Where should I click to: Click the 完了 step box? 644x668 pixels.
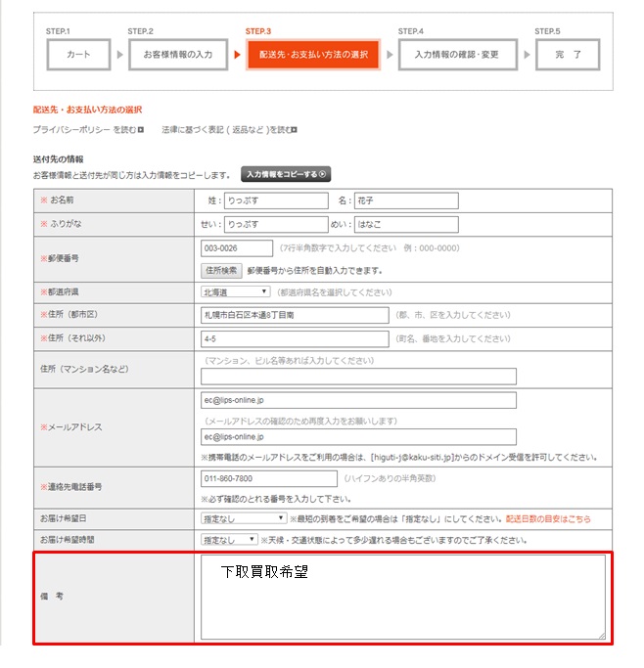point(567,55)
